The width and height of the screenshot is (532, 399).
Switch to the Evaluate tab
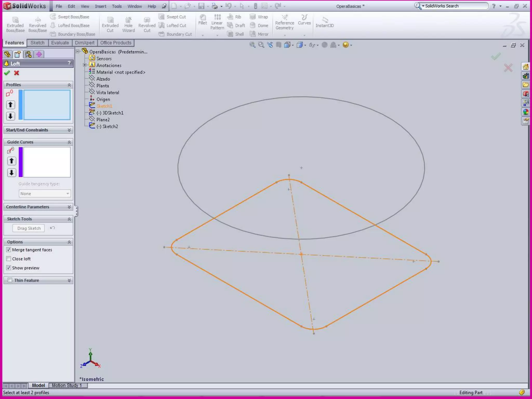[x=60, y=43]
